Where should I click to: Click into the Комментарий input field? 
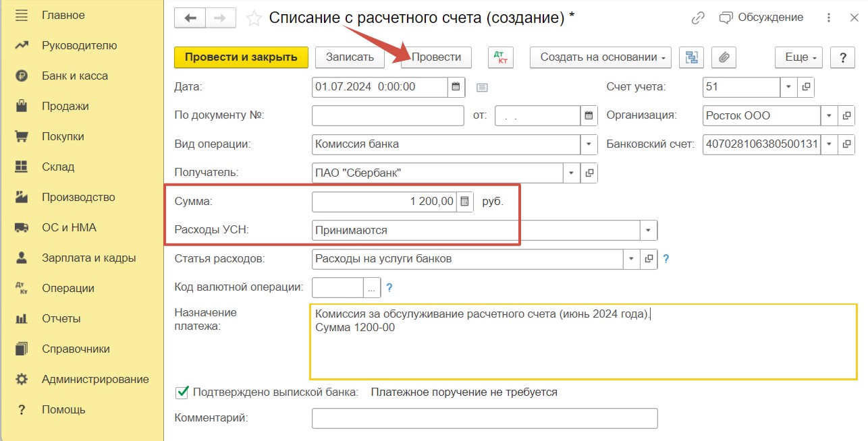[x=484, y=418]
